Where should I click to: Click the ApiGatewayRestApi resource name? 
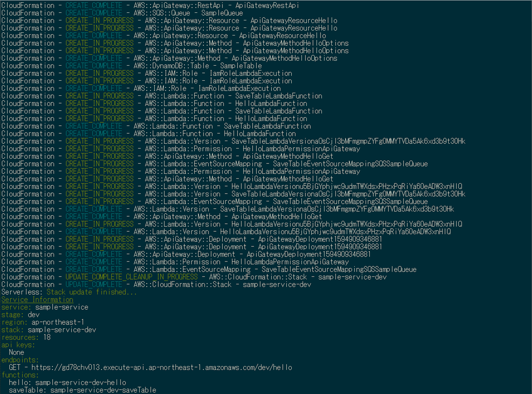pyautogui.click(x=267, y=5)
